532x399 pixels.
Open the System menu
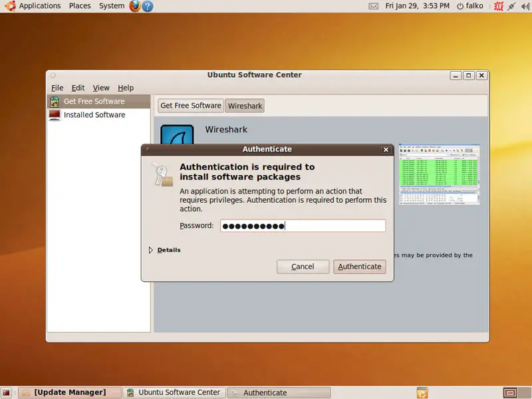pyautogui.click(x=112, y=6)
